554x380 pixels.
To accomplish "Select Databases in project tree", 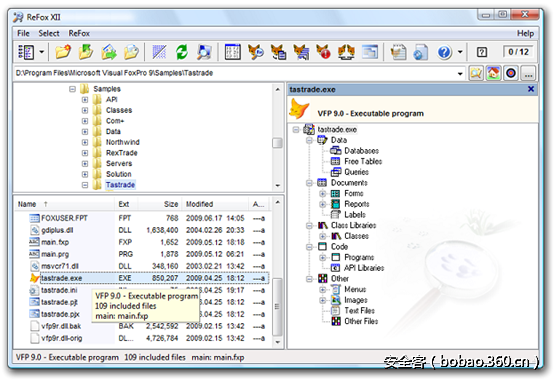I will [x=361, y=151].
